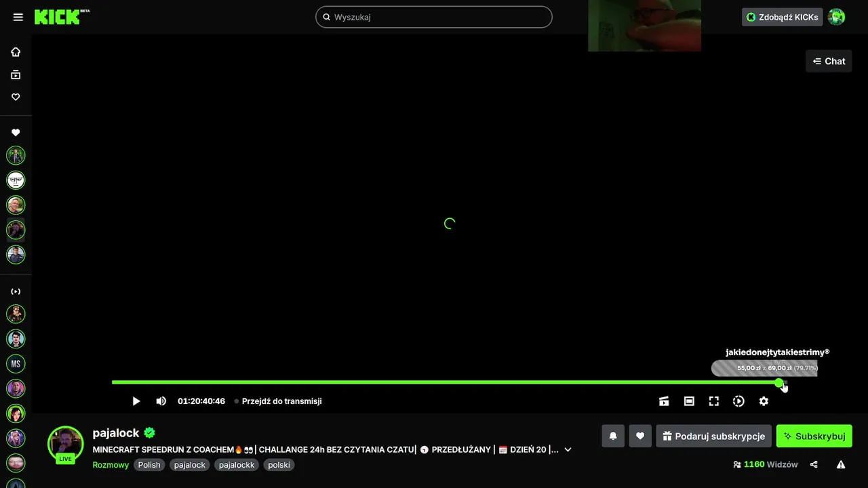This screenshot has width=868, height=488.
Task: Select the polski tag
Action: point(279,465)
